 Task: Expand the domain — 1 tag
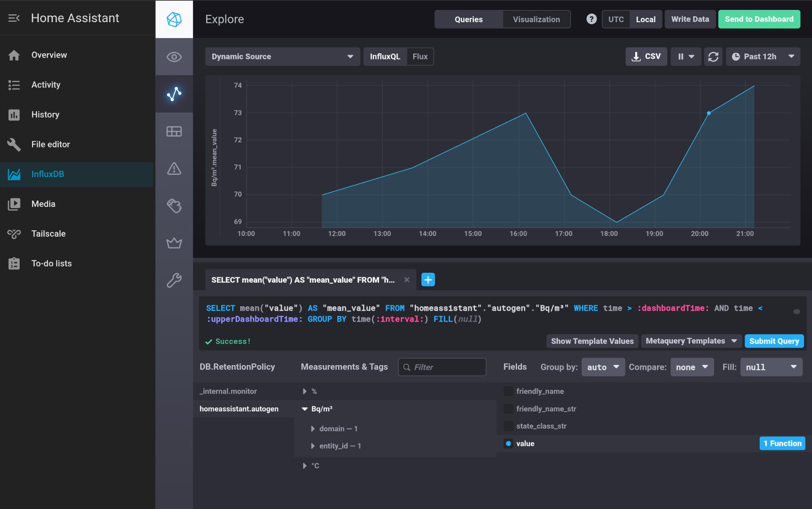pos(313,429)
